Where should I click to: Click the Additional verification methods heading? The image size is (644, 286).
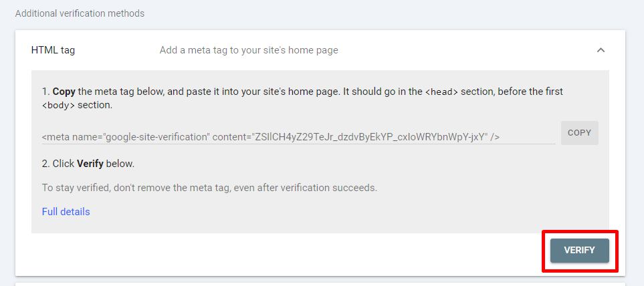pyautogui.click(x=80, y=13)
